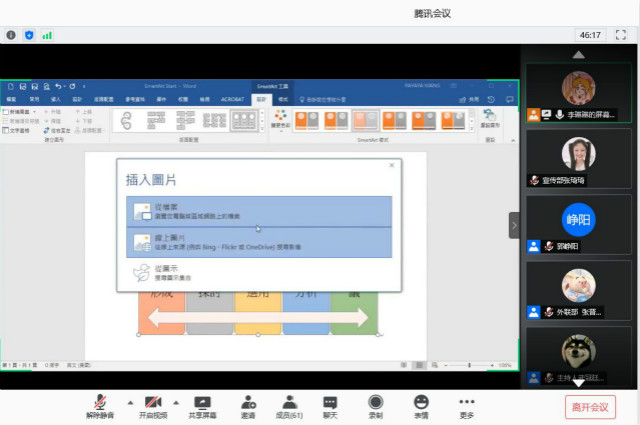This screenshot has width=640, height=425.
Task: Open the members list (51)
Action: click(288, 402)
